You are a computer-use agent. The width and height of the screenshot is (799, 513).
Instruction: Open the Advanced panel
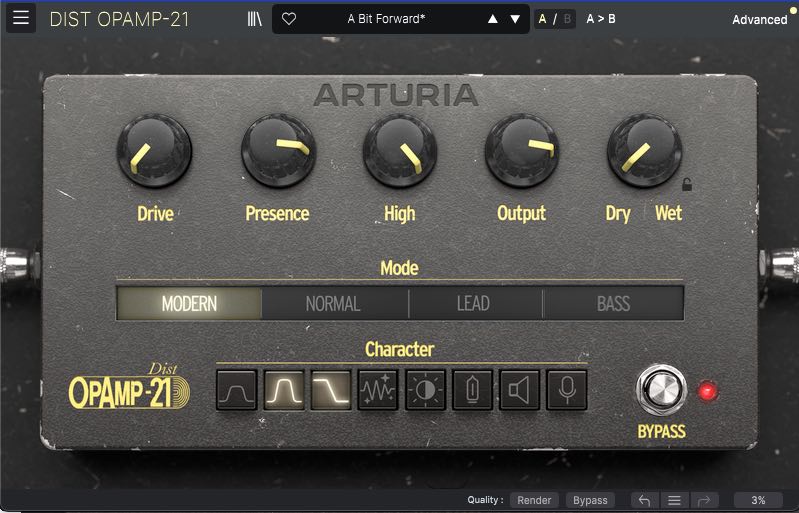coord(759,20)
